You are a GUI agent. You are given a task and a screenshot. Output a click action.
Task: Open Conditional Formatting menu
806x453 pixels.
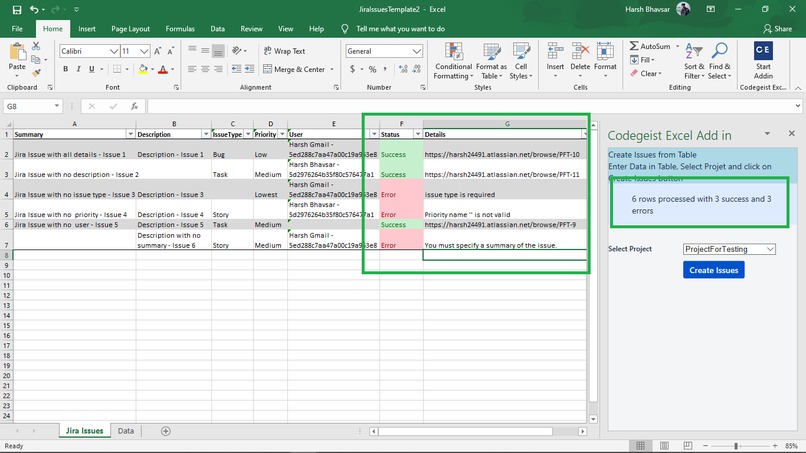(x=453, y=61)
